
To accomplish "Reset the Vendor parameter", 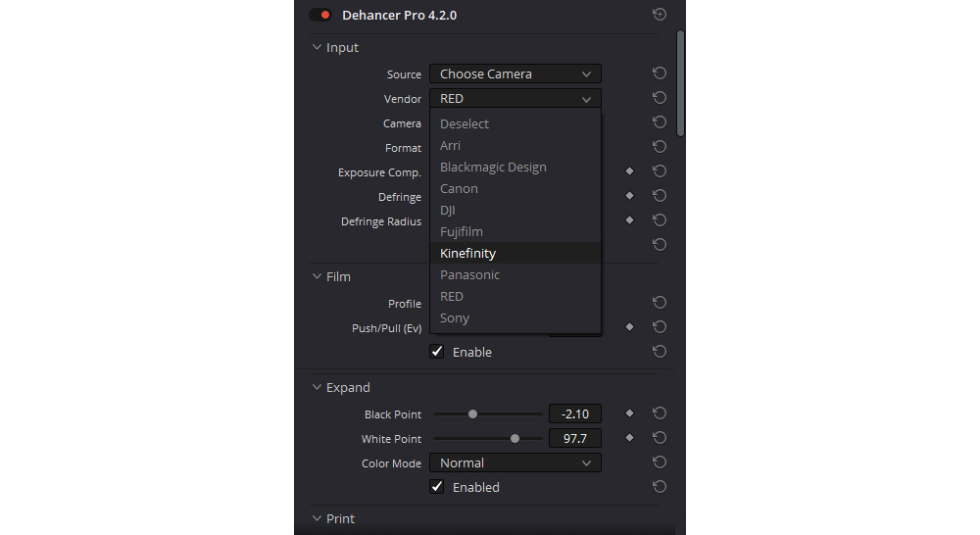I will (x=660, y=98).
